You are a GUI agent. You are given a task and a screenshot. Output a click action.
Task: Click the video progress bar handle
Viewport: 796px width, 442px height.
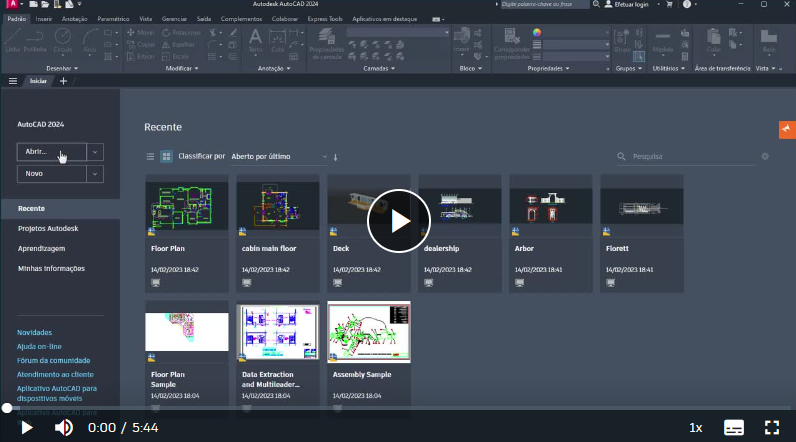click(x=7, y=407)
